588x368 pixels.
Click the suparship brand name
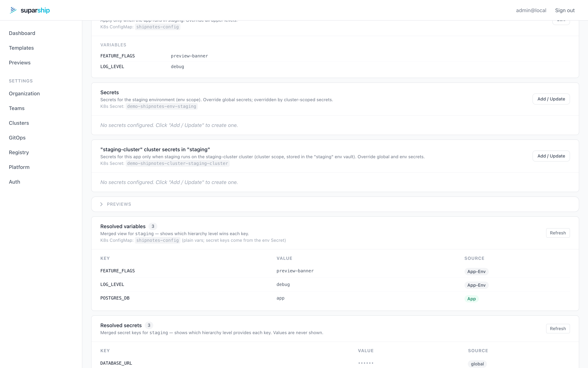coord(35,10)
